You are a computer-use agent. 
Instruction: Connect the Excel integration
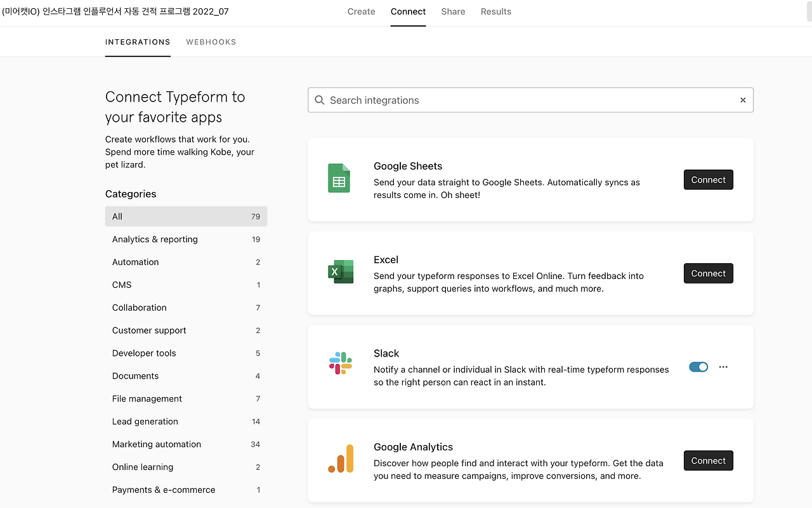(708, 273)
